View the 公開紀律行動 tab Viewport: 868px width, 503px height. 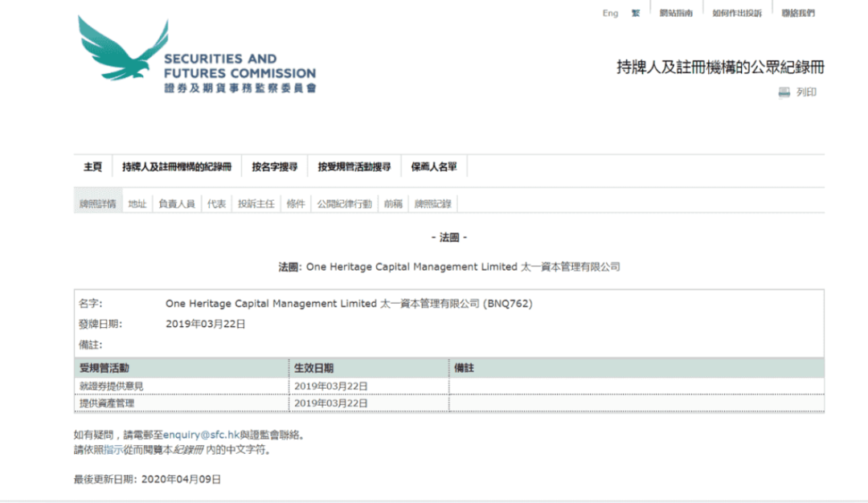344,204
